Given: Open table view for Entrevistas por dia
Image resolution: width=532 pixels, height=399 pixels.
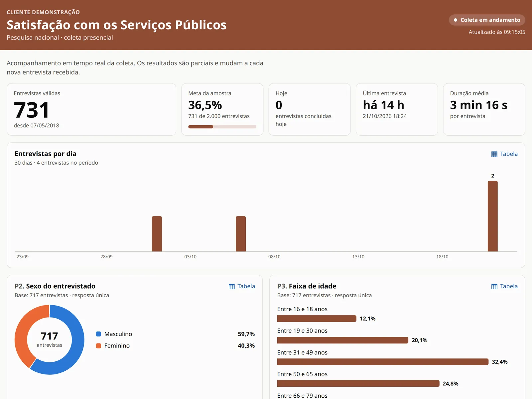Looking at the screenshot, I should tap(504, 154).
